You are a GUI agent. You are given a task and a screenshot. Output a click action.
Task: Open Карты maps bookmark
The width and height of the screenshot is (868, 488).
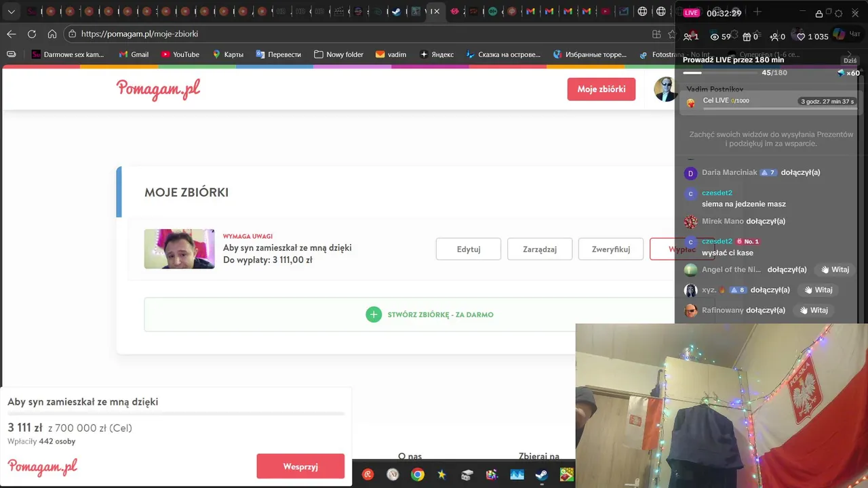click(x=228, y=54)
